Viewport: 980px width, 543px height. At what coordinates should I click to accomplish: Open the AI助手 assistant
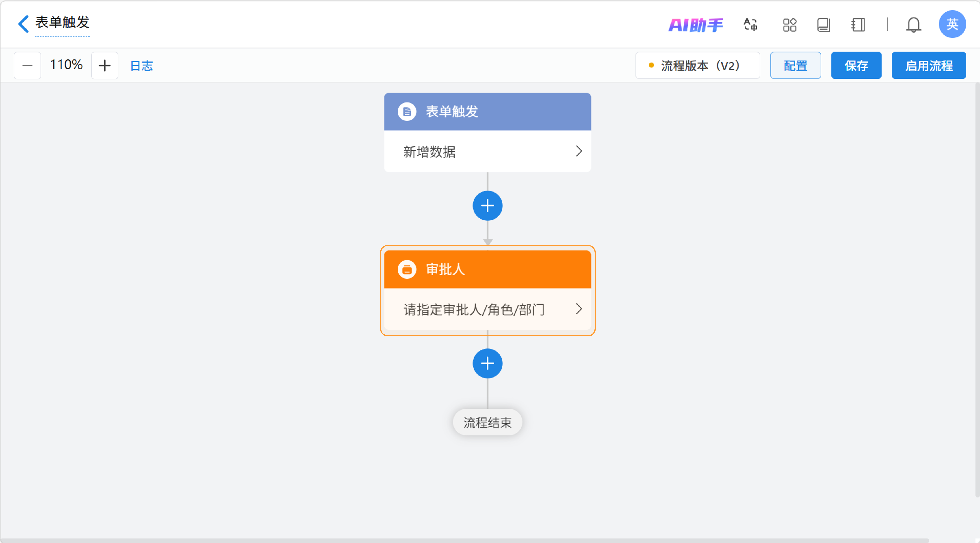pyautogui.click(x=695, y=25)
